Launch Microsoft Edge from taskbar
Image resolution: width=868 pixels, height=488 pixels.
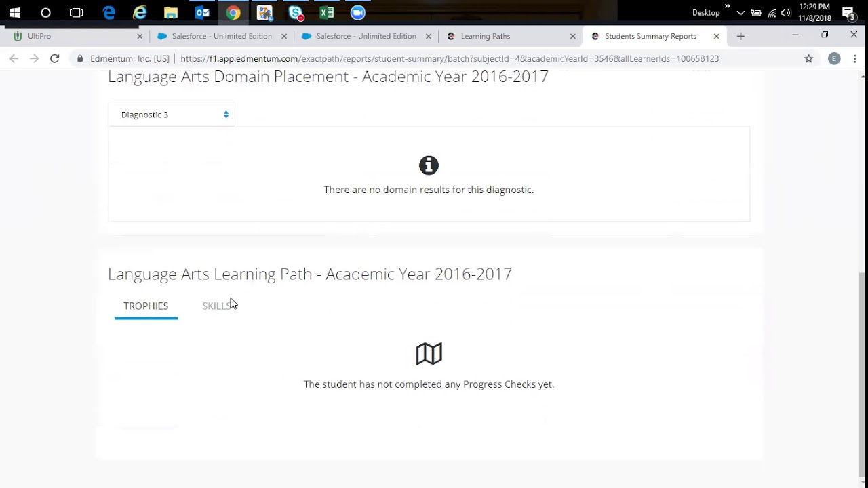[x=108, y=12]
